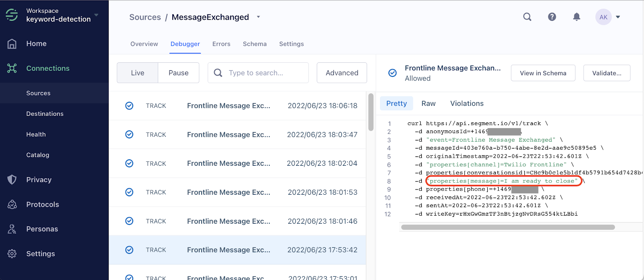Viewport: 644px width, 280px height.
Task: Switch to the Overview tab
Action: pyautogui.click(x=144, y=44)
